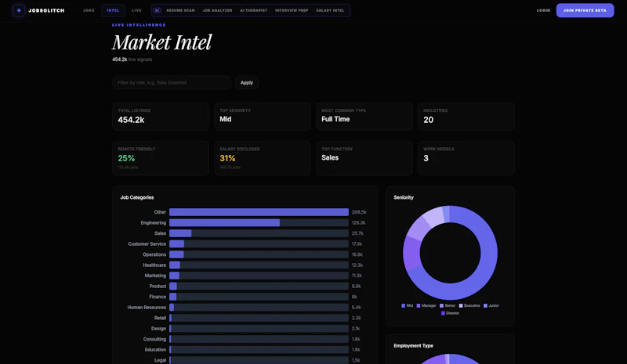Open Interview Prep tool
Screen dimensions: 627x364
[292, 10]
